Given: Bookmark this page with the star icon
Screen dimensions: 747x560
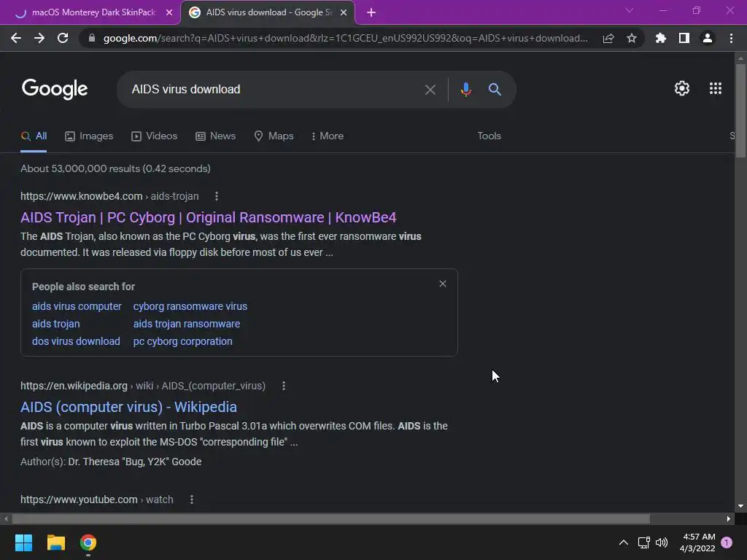Looking at the screenshot, I should [632, 38].
